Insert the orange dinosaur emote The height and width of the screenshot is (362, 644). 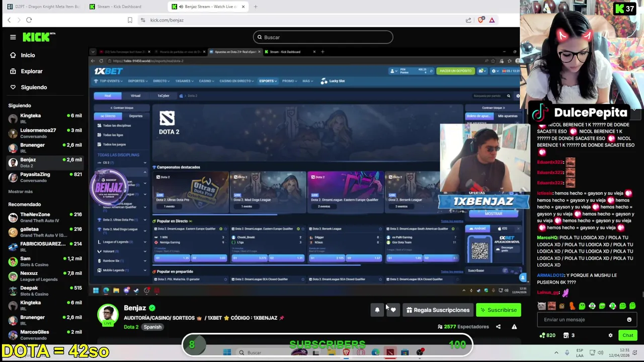point(572,306)
